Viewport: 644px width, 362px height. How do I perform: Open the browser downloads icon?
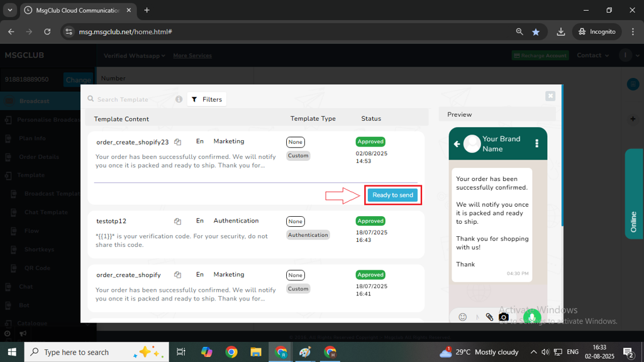pyautogui.click(x=560, y=31)
